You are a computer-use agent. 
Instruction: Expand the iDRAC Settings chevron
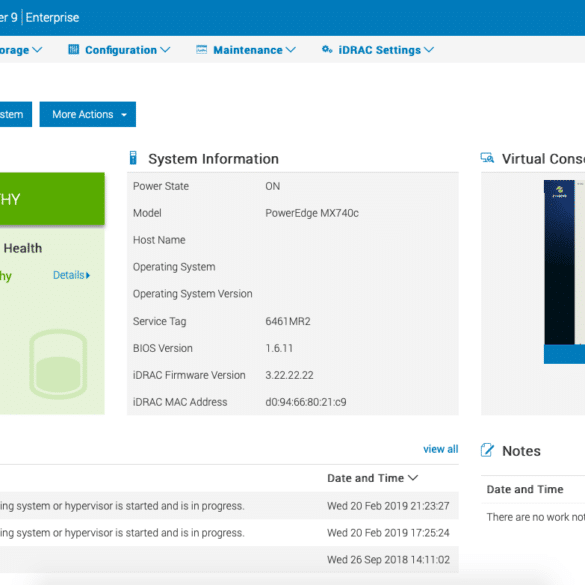coord(429,50)
